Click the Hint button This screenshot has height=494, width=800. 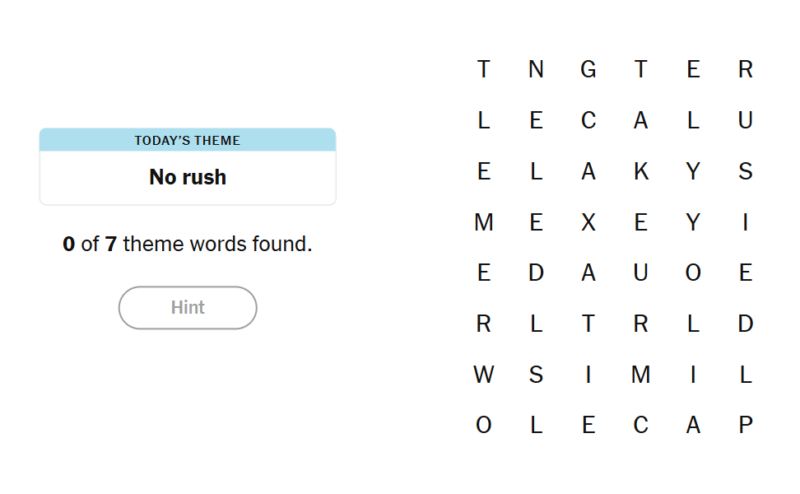pyautogui.click(x=188, y=308)
